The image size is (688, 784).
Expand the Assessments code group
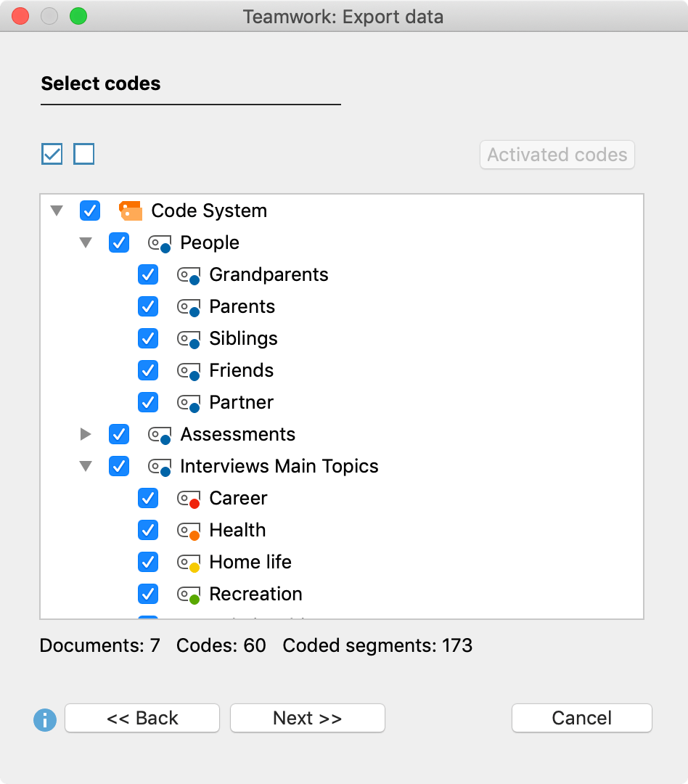click(x=86, y=435)
